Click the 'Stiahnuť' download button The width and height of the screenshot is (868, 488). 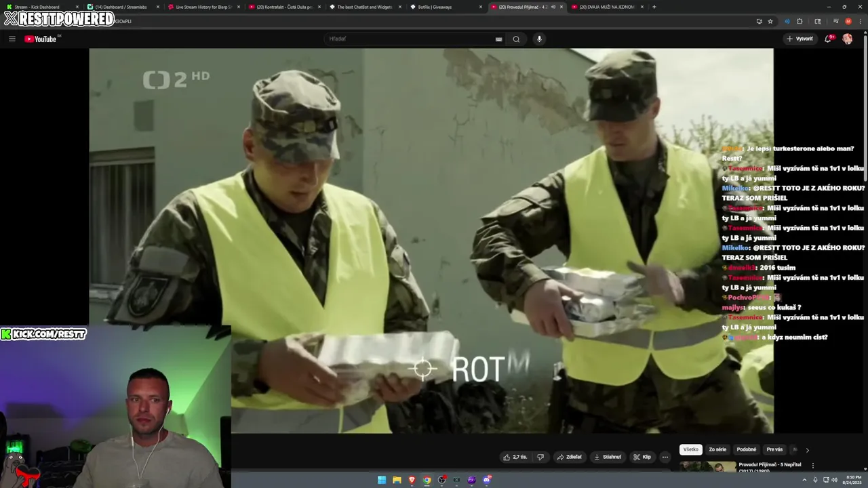[x=608, y=457]
